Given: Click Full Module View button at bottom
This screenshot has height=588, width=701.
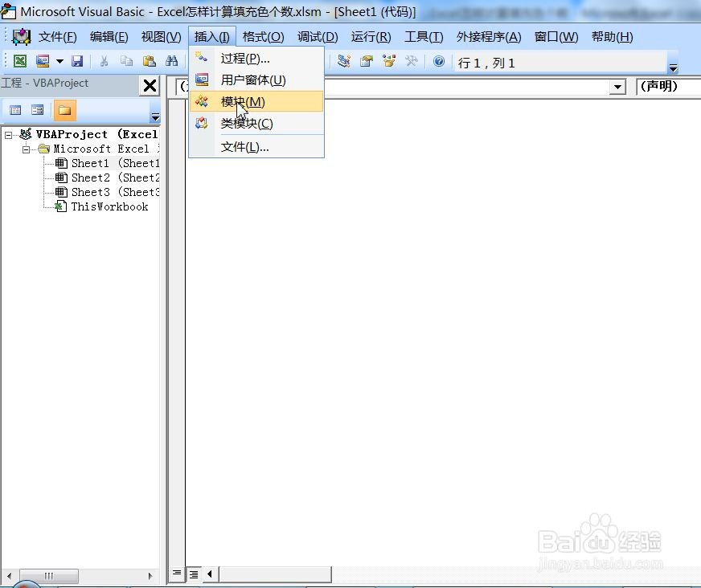Looking at the screenshot, I should click(194, 574).
